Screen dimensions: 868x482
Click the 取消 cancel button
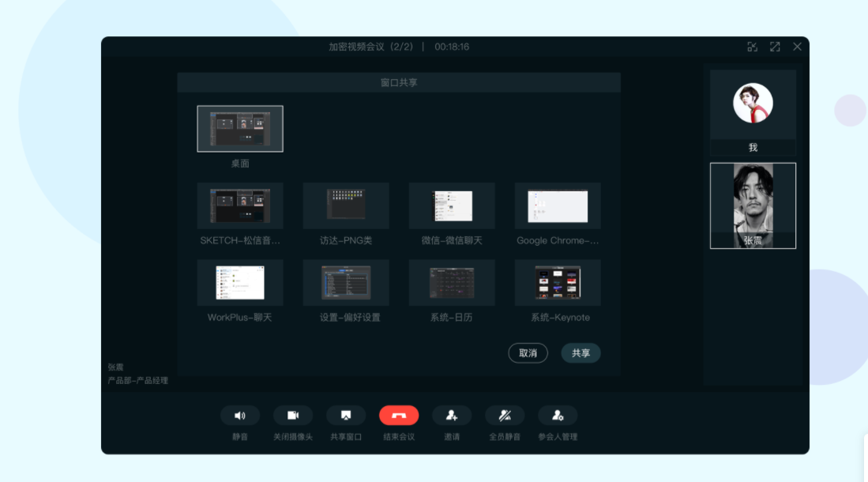point(528,353)
